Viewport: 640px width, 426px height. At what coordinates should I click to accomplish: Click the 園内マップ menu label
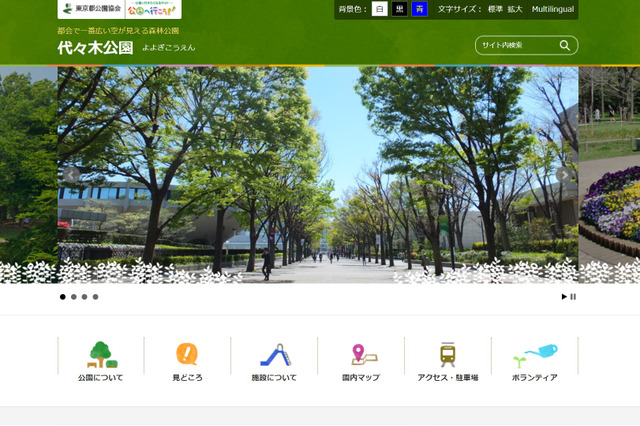click(361, 378)
